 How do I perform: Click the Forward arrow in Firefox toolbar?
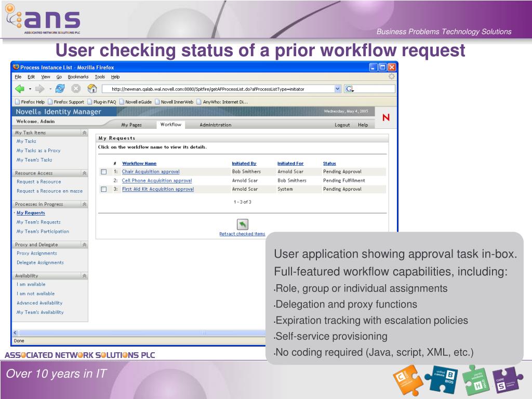pyautogui.click(x=40, y=89)
